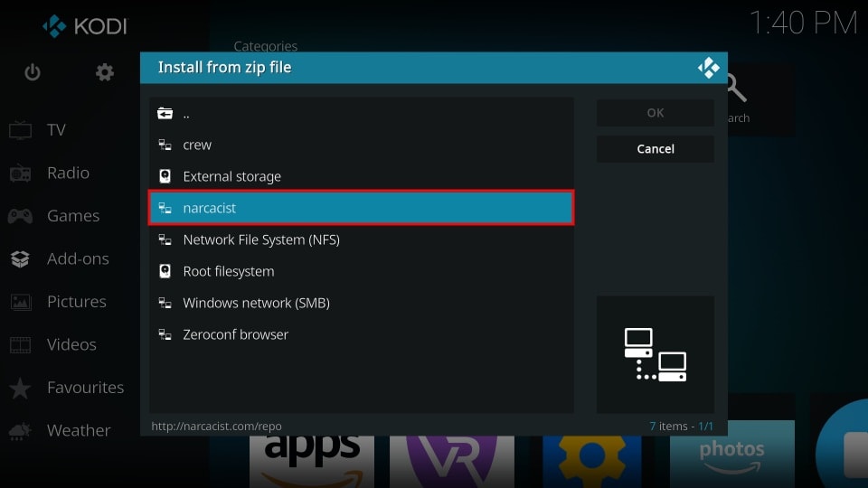
Task: Click the 1:40 PM clock
Action: [803, 23]
